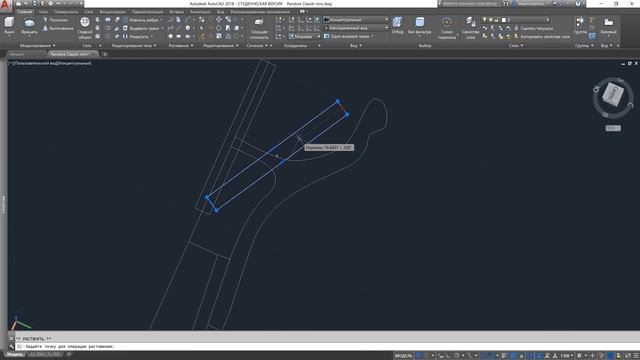
Task: Click the Базовый base view icon
Action: click(x=608, y=22)
